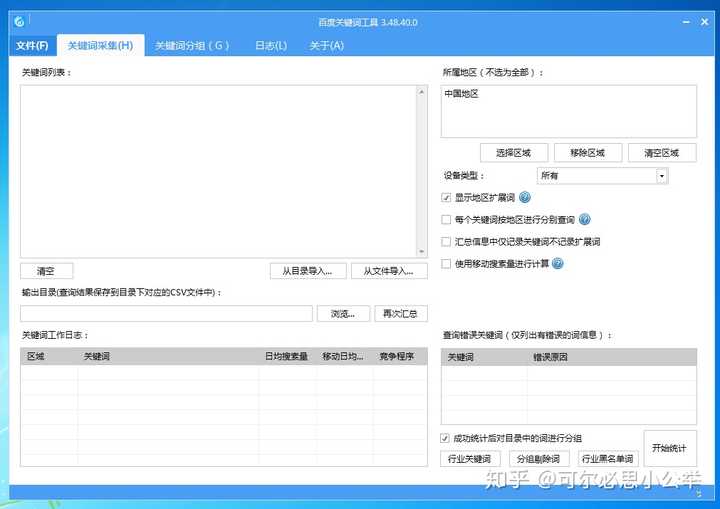Click the 开始统计 button
Image resolution: width=720 pixels, height=509 pixels.
click(670, 448)
